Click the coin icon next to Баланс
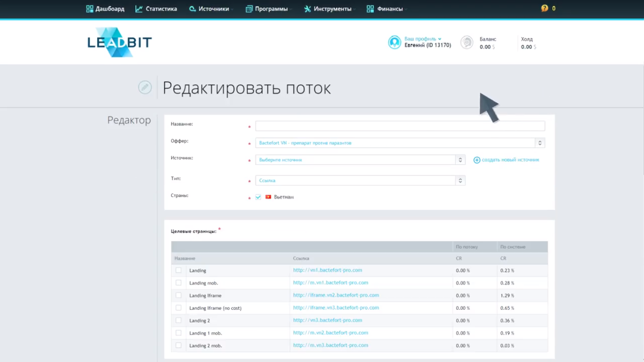644x362 pixels. point(467,42)
